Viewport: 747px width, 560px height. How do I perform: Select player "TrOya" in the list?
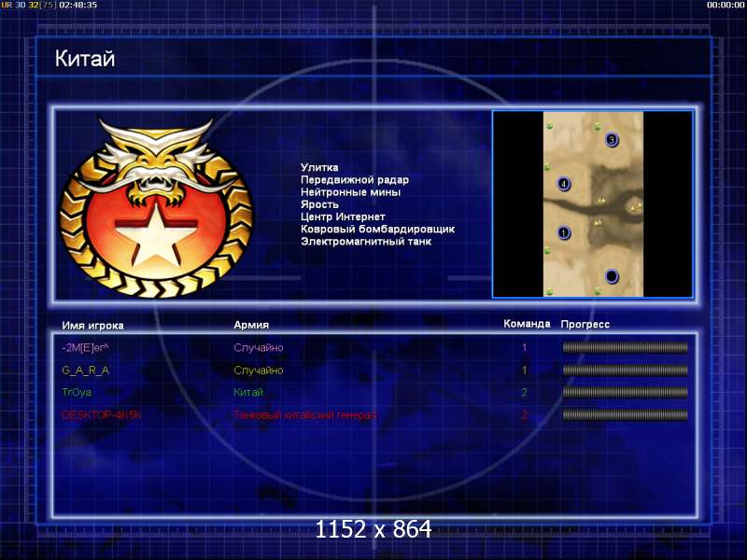(77, 392)
